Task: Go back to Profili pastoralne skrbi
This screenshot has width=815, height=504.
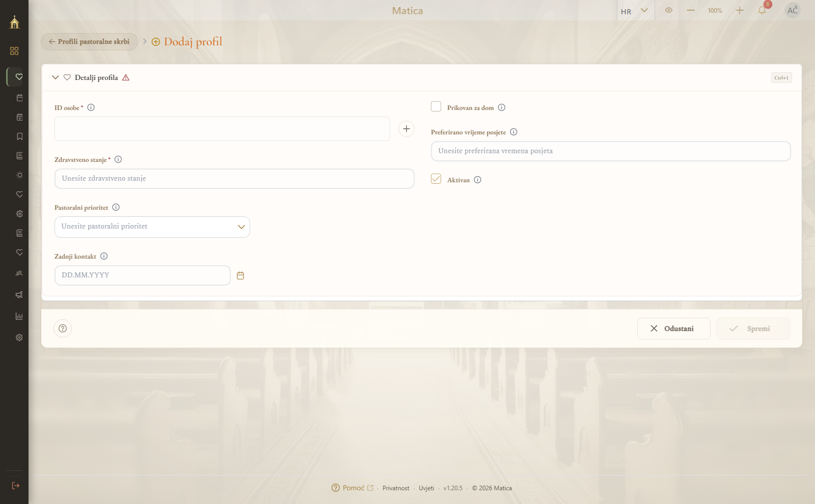Action: pos(89,42)
